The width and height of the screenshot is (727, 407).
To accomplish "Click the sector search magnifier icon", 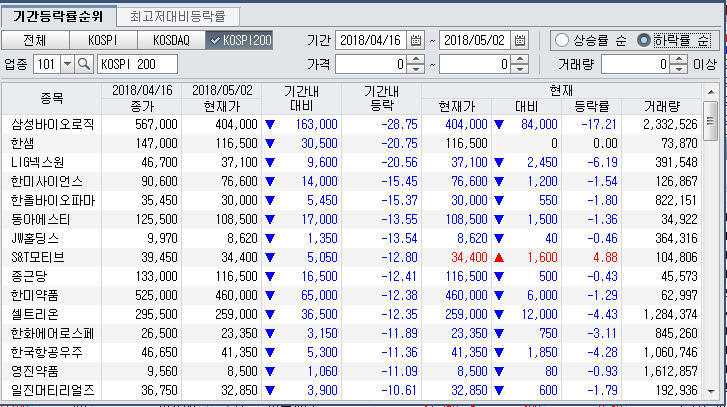I will pyautogui.click(x=85, y=65).
